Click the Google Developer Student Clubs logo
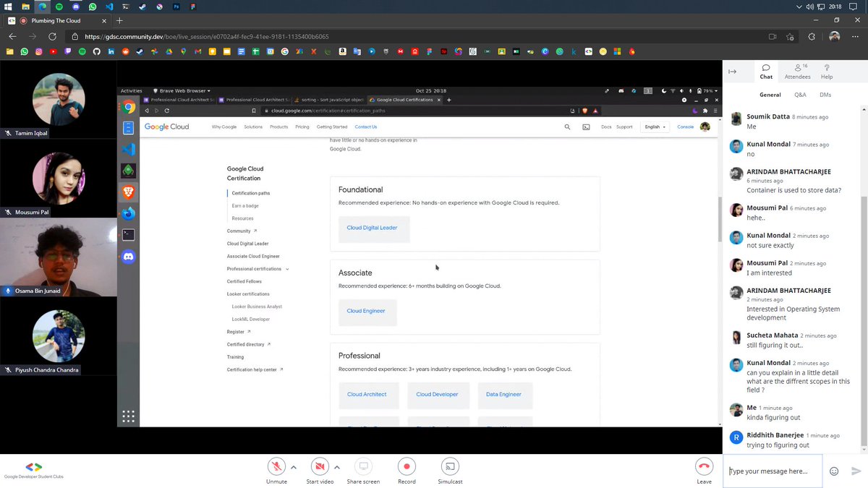Screen dimensions: 868x488 coord(34,470)
